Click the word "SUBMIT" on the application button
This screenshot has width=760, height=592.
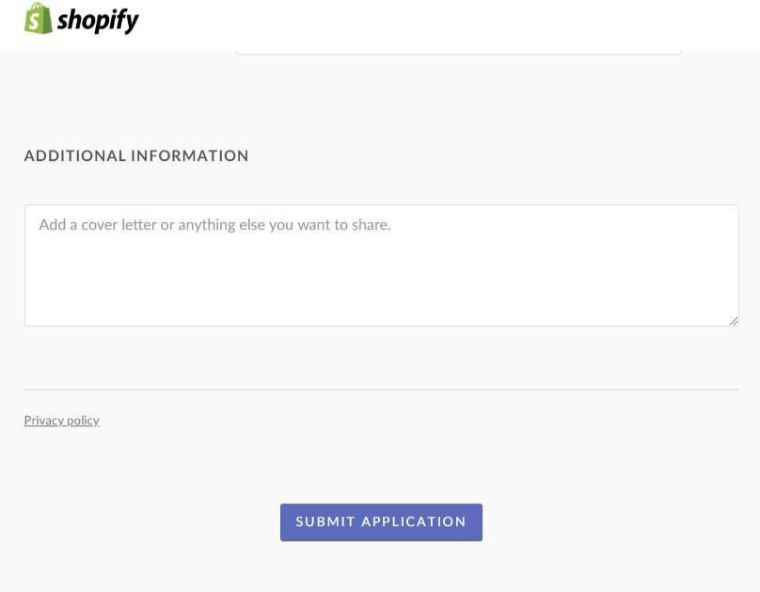(325, 522)
